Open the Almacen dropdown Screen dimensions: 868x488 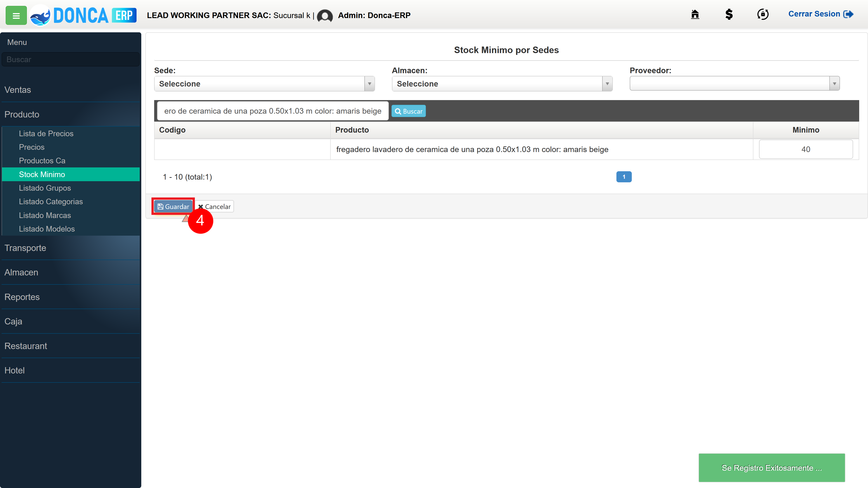point(502,84)
